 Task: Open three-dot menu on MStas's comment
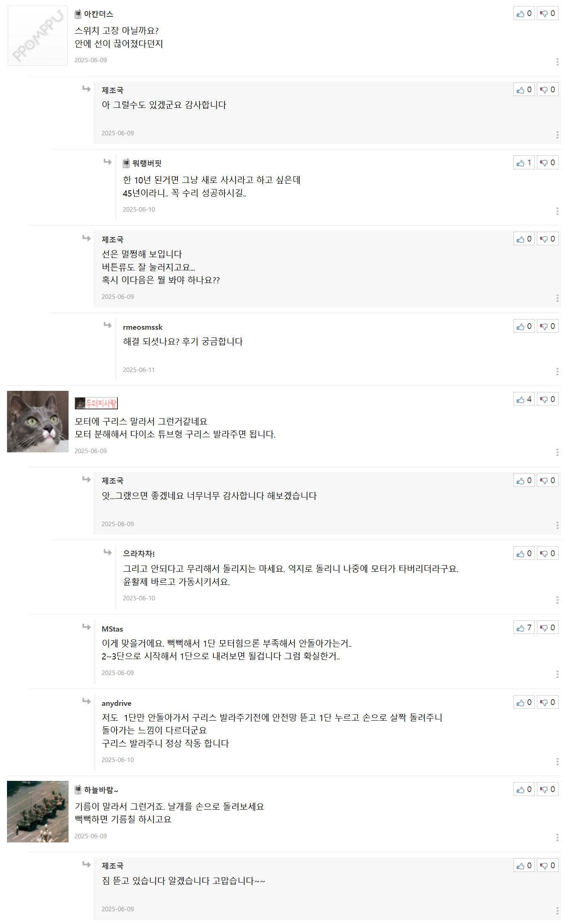pos(557,674)
